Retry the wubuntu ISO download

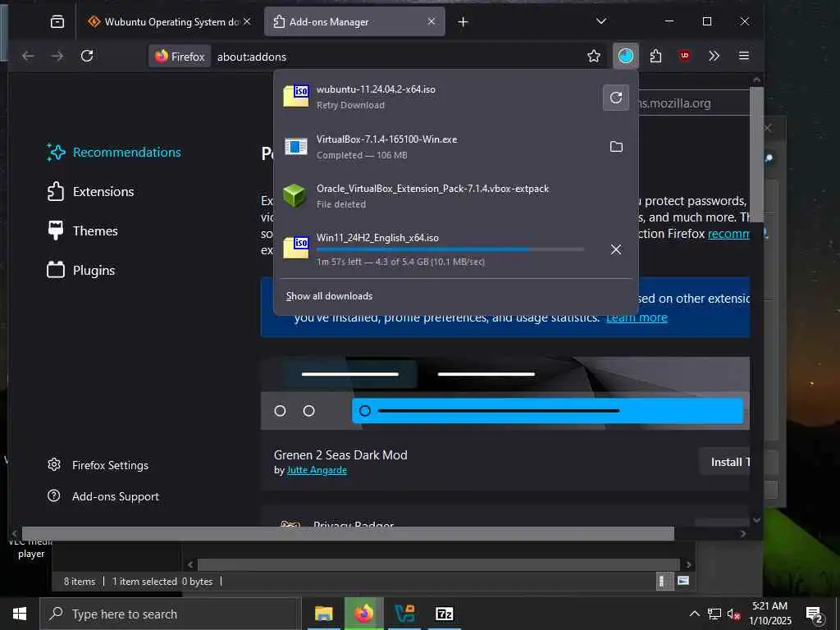615,98
